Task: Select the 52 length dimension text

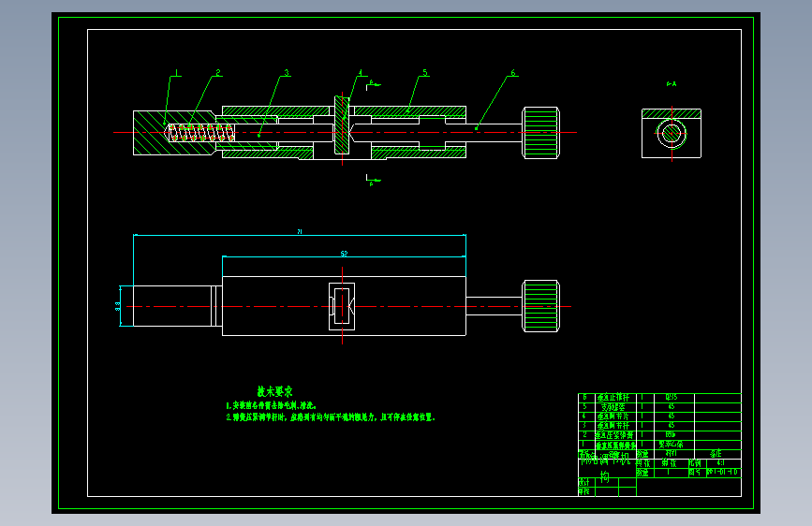Action: click(344, 253)
